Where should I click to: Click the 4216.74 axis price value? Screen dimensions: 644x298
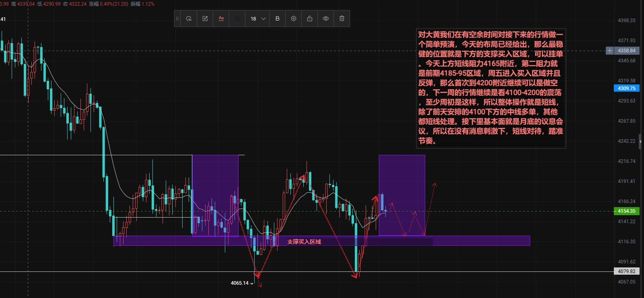coord(627,161)
